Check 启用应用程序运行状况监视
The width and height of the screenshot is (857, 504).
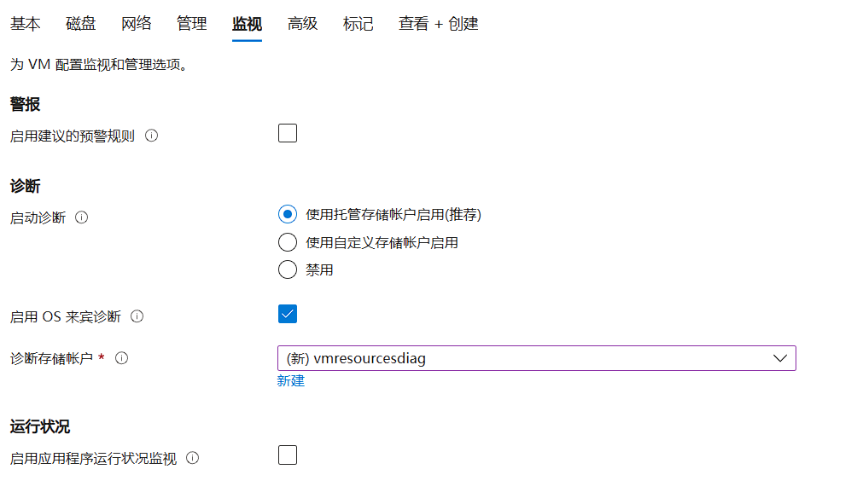tap(288, 455)
